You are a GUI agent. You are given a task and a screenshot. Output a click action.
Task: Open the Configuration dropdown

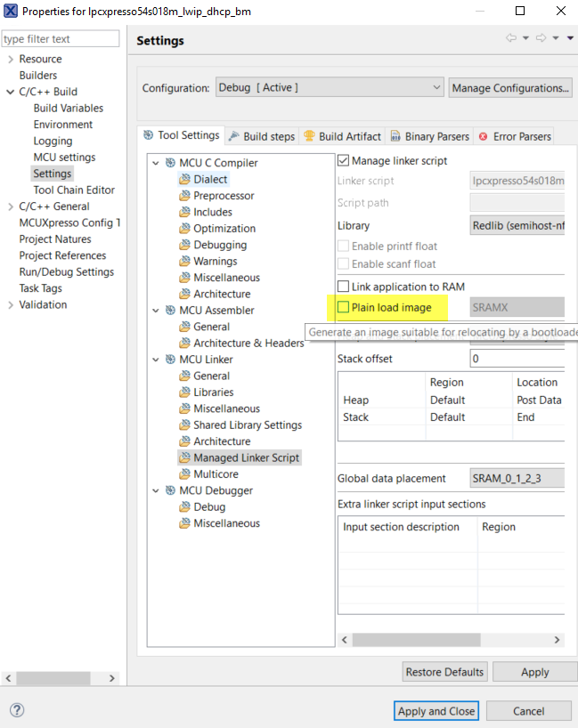tap(330, 87)
